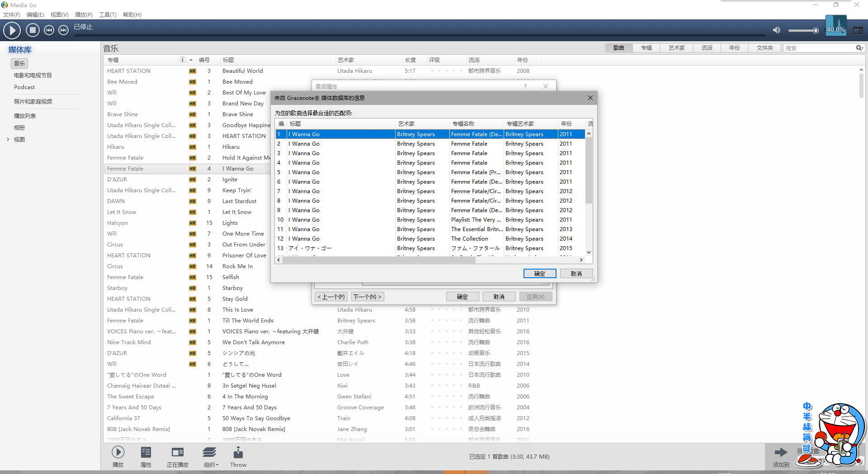Click the HR badge on Beautiful World row
The height and width of the screenshot is (474, 868).
(x=193, y=71)
